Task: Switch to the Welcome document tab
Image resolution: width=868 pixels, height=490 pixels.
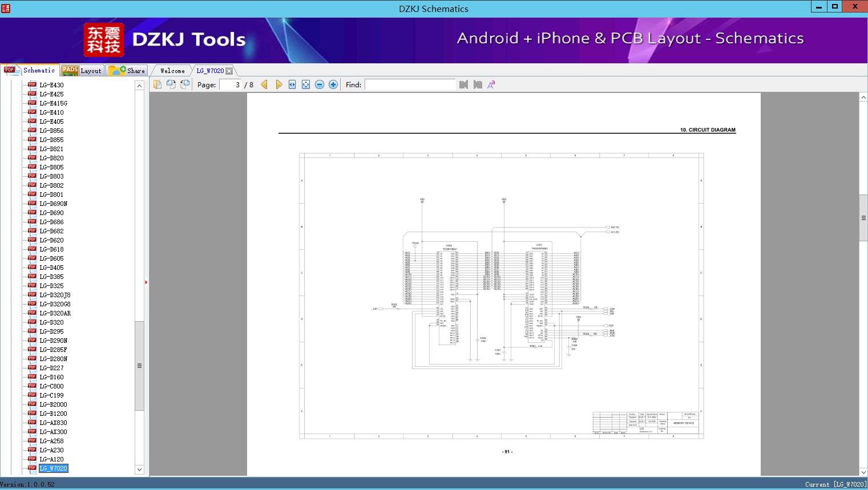Action: click(x=172, y=71)
